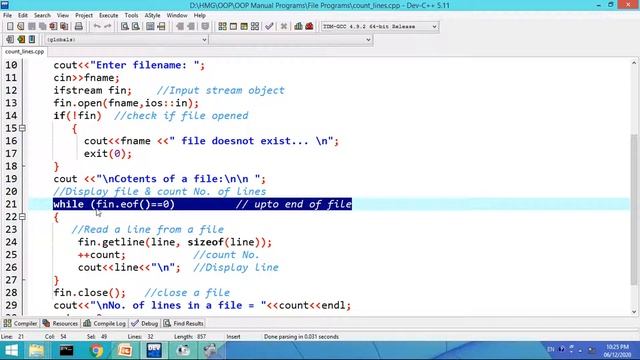The image size is (640, 360).
Task: Click the blue bookmark icon on second toolbar row
Action: pyautogui.click(x=32, y=40)
